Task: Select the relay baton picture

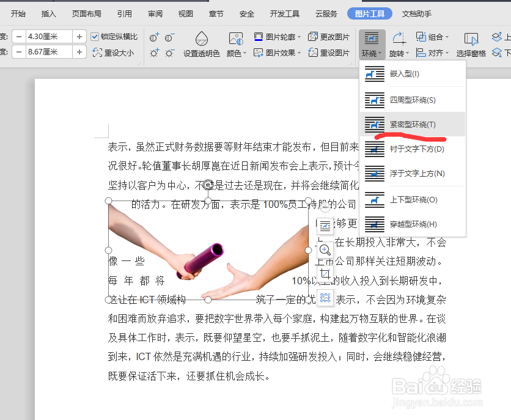Action: [208, 250]
